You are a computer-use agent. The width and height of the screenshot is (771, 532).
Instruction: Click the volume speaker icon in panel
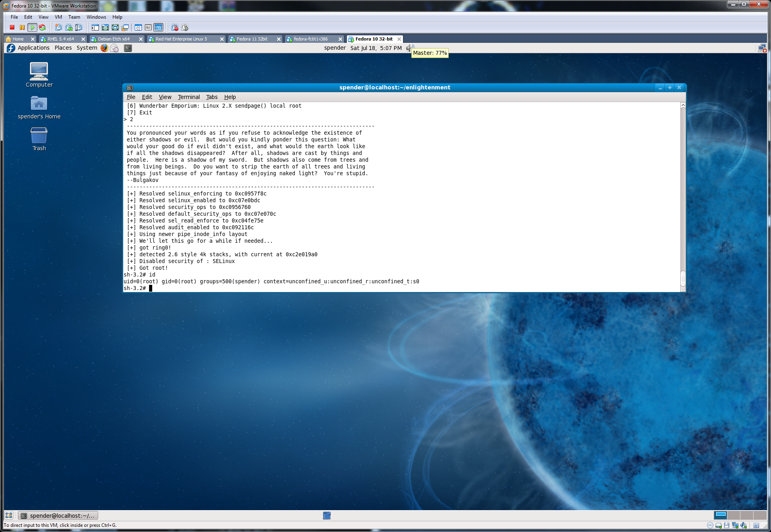(409, 48)
